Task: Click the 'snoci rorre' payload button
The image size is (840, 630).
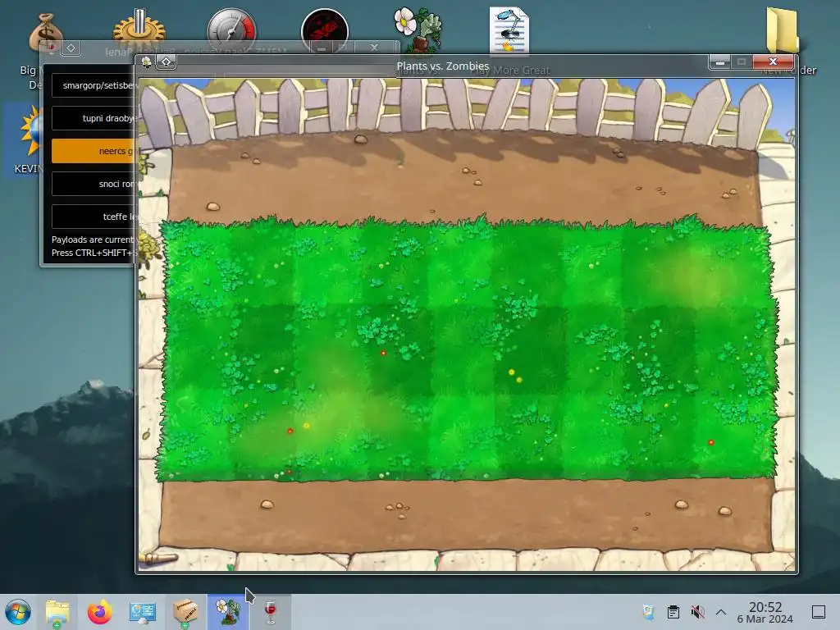Action: click(x=94, y=184)
